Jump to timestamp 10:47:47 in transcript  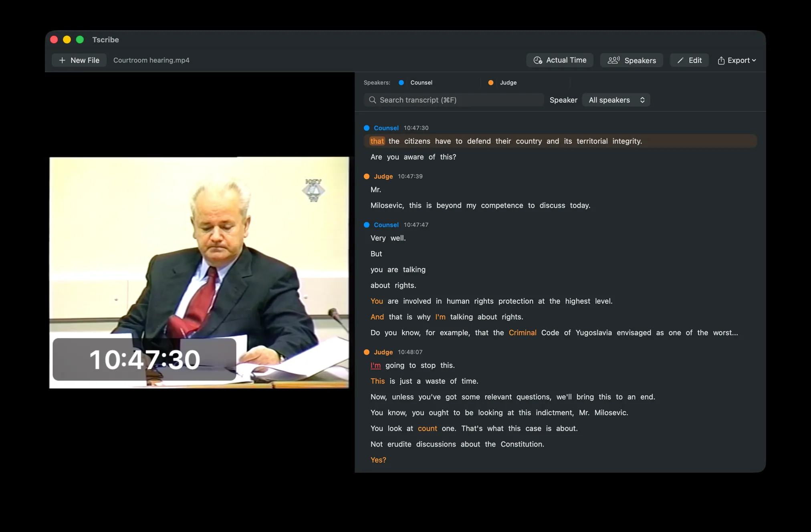point(416,225)
